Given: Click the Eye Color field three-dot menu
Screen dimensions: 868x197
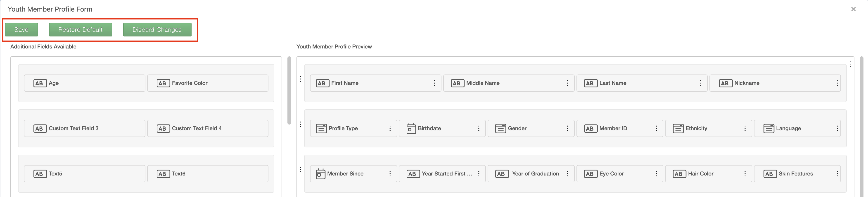Looking at the screenshot, I should [x=656, y=173].
